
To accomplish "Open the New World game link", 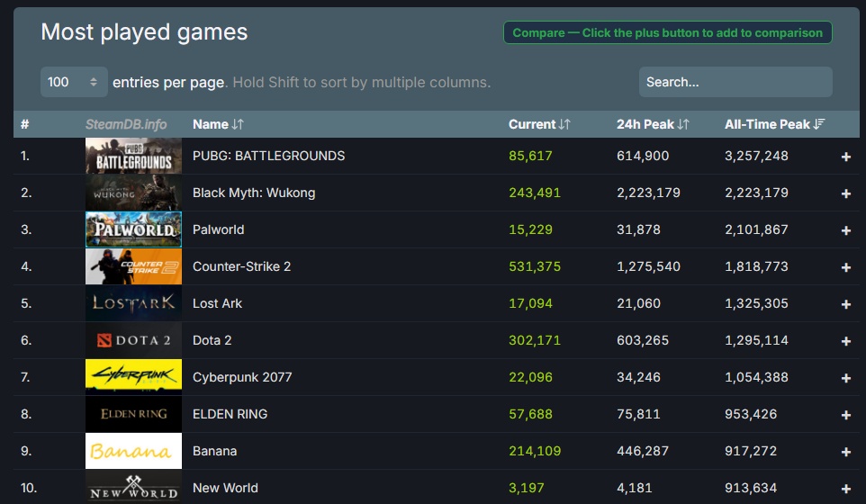I will pyautogui.click(x=225, y=488).
